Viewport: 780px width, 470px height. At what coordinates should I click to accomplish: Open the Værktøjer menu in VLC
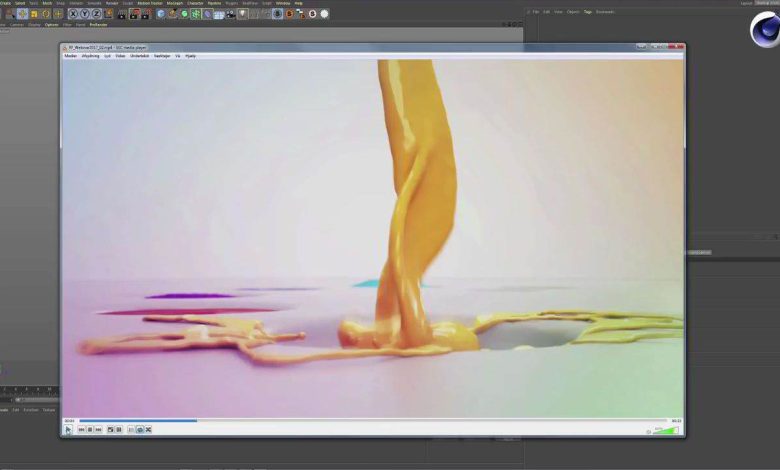(162, 56)
